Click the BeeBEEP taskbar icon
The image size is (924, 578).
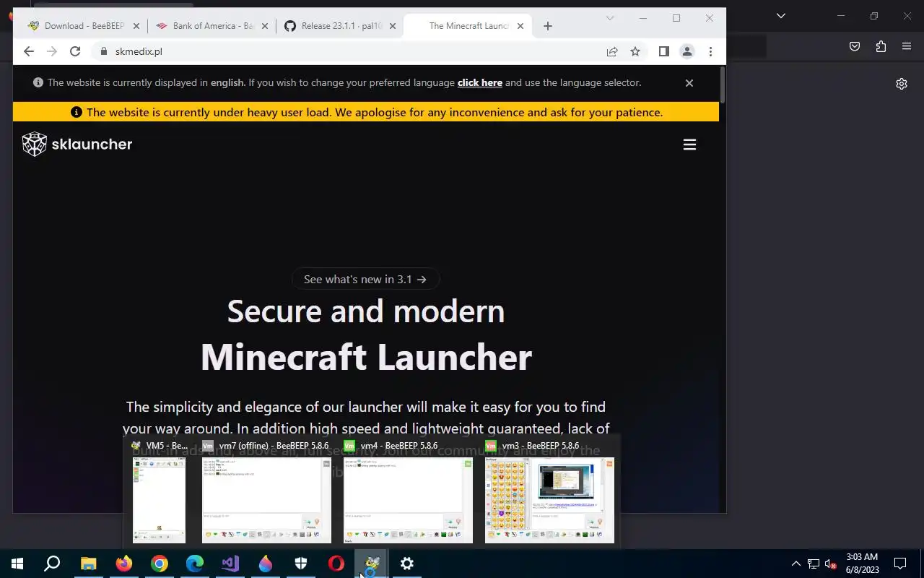pyautogui.click(x=372, y=564)
